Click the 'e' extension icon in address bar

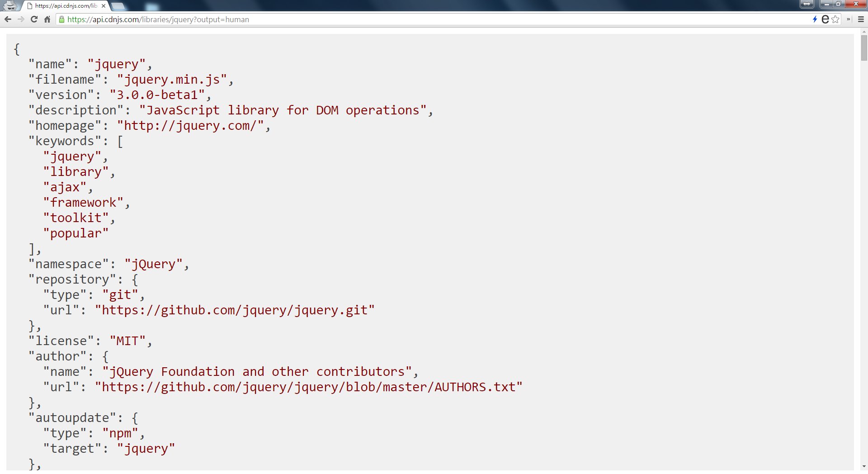pos(825,19)
